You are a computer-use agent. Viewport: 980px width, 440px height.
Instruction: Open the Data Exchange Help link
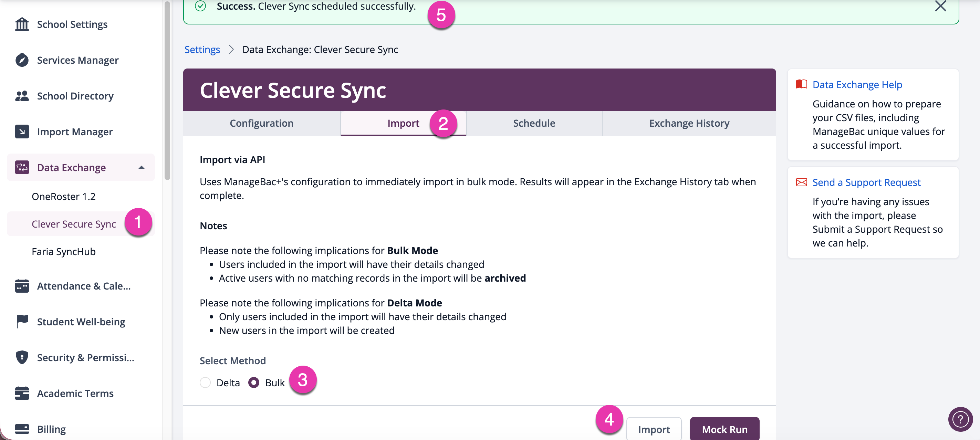[857, 84]
